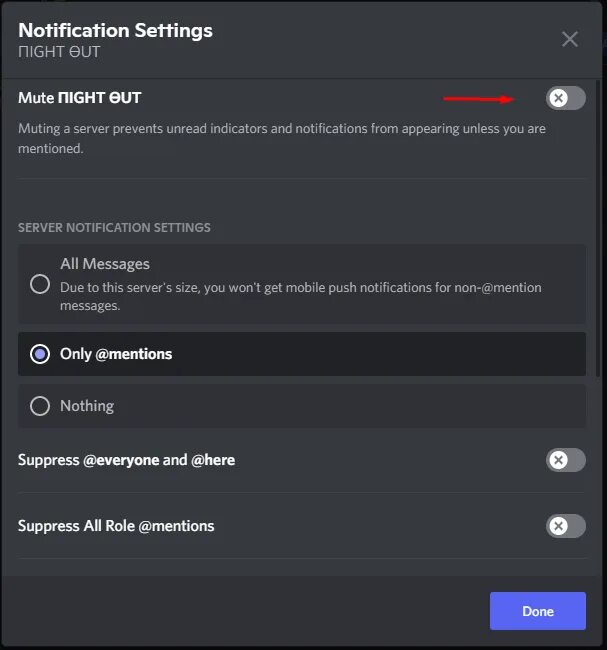The image size is (607, 650).
Task: Select the Nothing radio circle
Action: pyautogui.click(x=40, y=406)
